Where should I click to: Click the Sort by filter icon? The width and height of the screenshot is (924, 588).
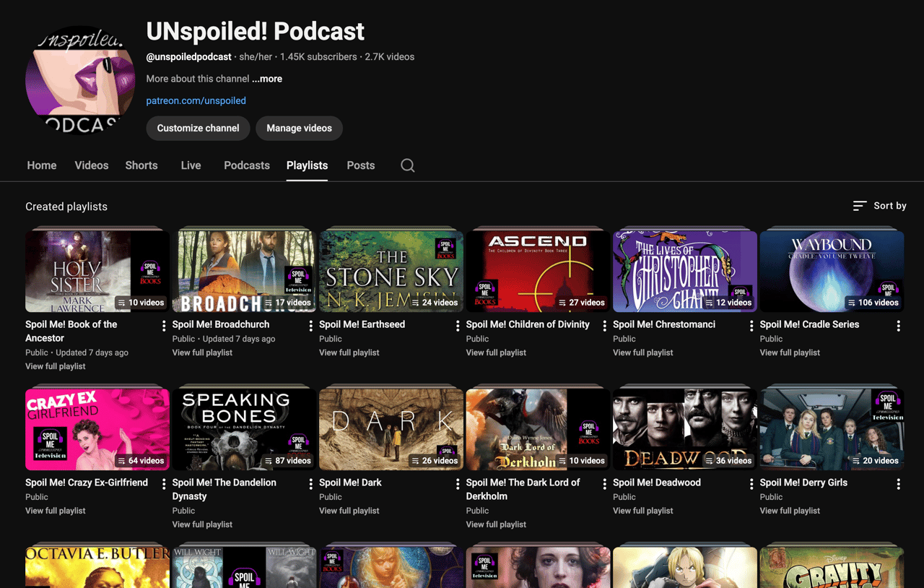[859, 205]
